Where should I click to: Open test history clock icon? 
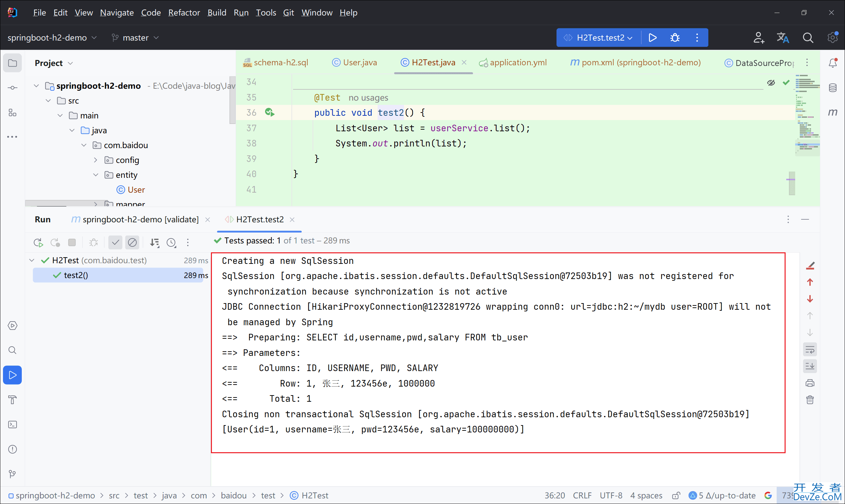171,242
